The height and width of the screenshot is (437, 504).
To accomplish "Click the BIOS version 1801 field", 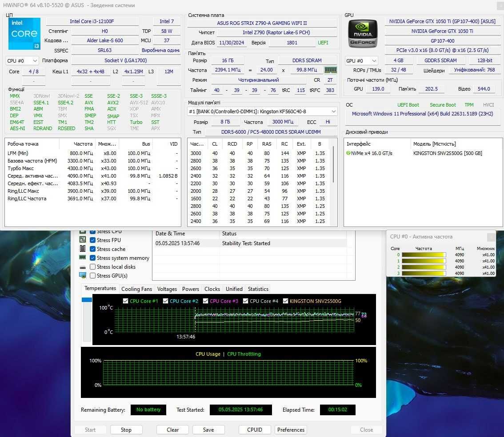I will point(292,43).
